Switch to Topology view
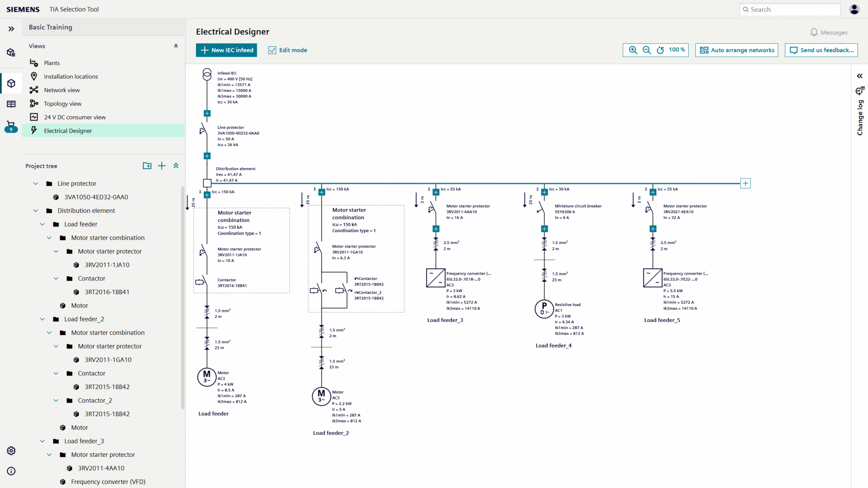868x488 pixels. (63, 104)
